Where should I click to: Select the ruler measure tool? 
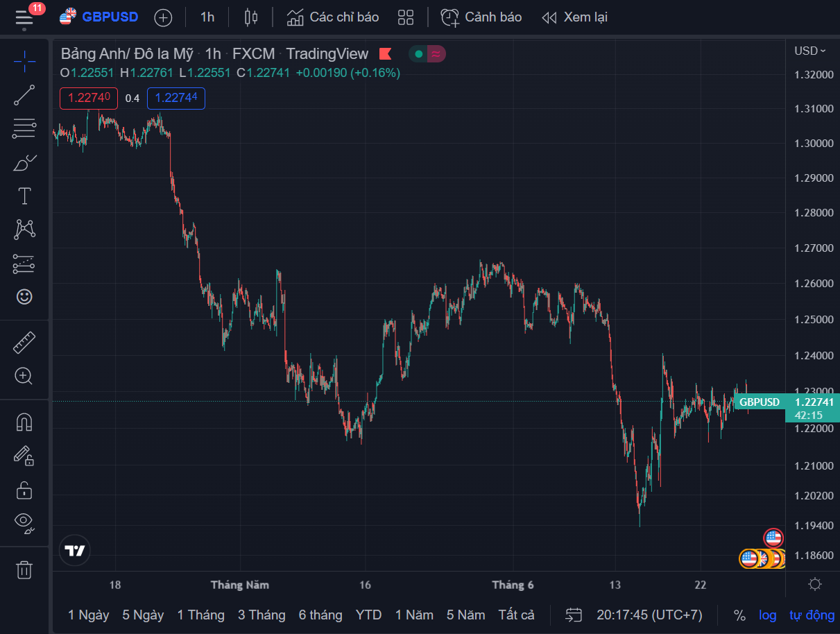tap(24, 343)
